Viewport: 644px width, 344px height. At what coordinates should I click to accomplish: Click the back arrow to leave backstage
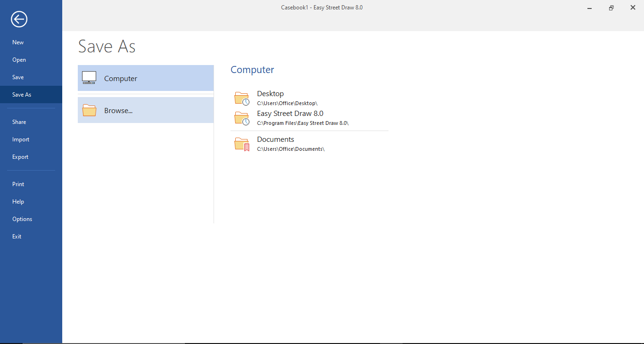click(19, 19)
